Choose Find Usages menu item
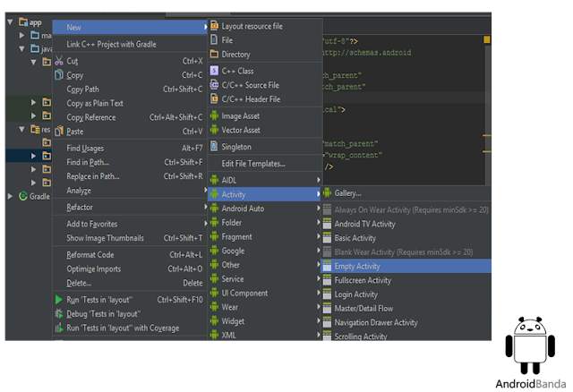The image size is (573, 392). 130,148
